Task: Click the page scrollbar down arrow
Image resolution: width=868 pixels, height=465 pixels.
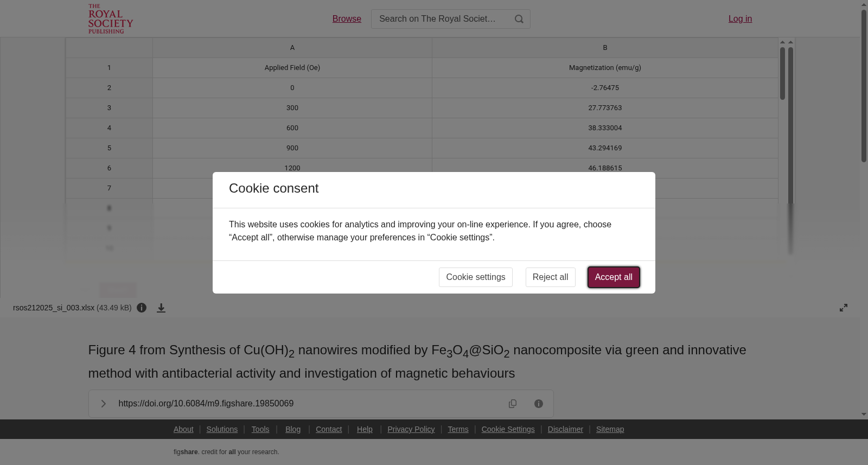Action: [x=864, y=415]
